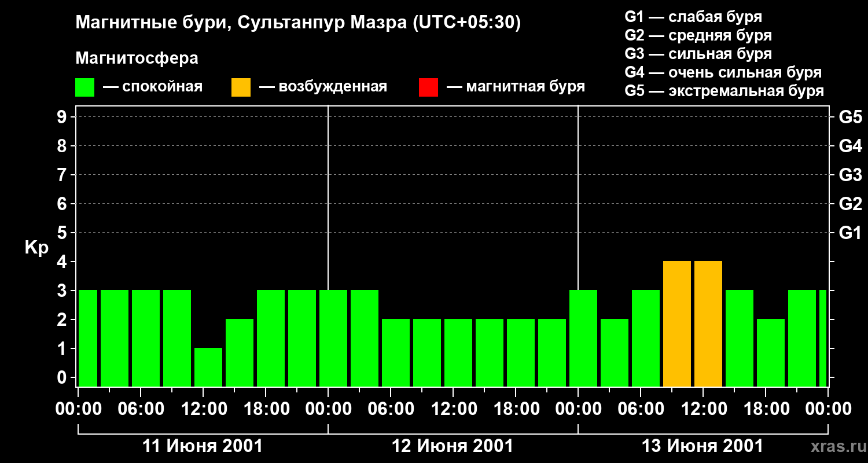
Task: Click the '11 Июня 2001' date label
Action: click(203, 446)
